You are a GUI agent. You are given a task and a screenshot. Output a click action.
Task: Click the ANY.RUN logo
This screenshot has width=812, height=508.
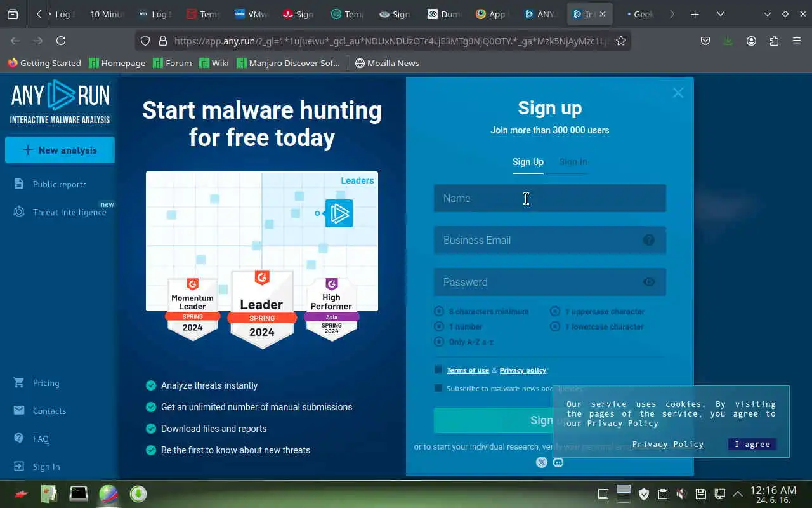coord(60,102)
